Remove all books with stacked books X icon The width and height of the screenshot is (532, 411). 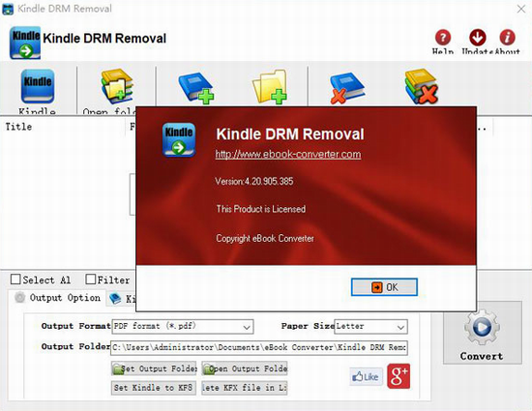click(422, 86)
